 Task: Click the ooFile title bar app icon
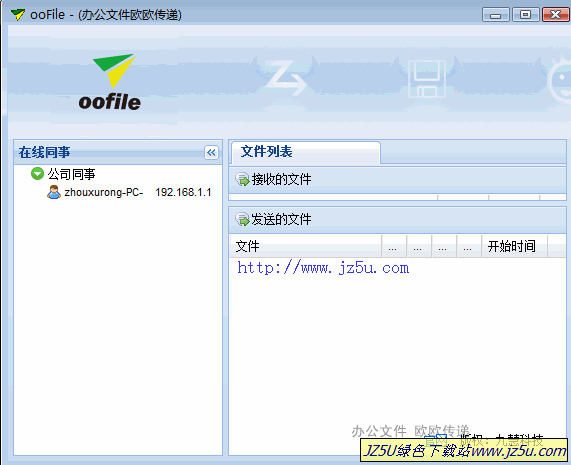[x=17, y=15]
